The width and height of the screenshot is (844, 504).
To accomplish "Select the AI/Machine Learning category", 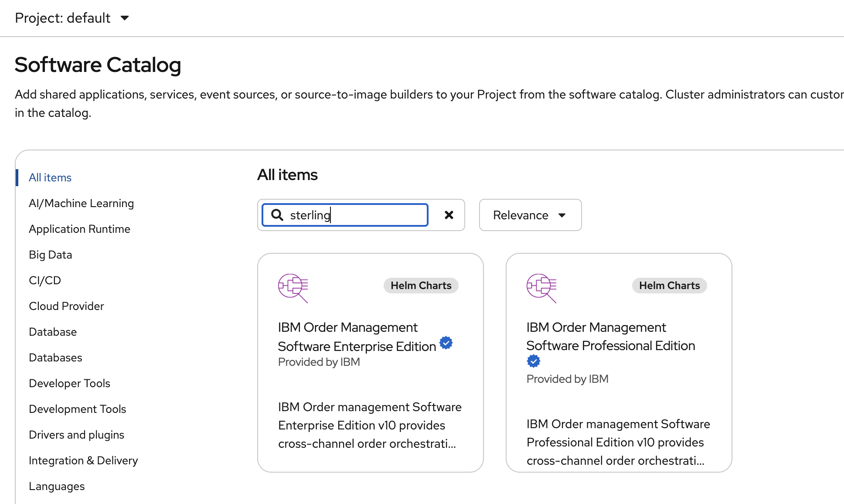I will coord(81,203).
